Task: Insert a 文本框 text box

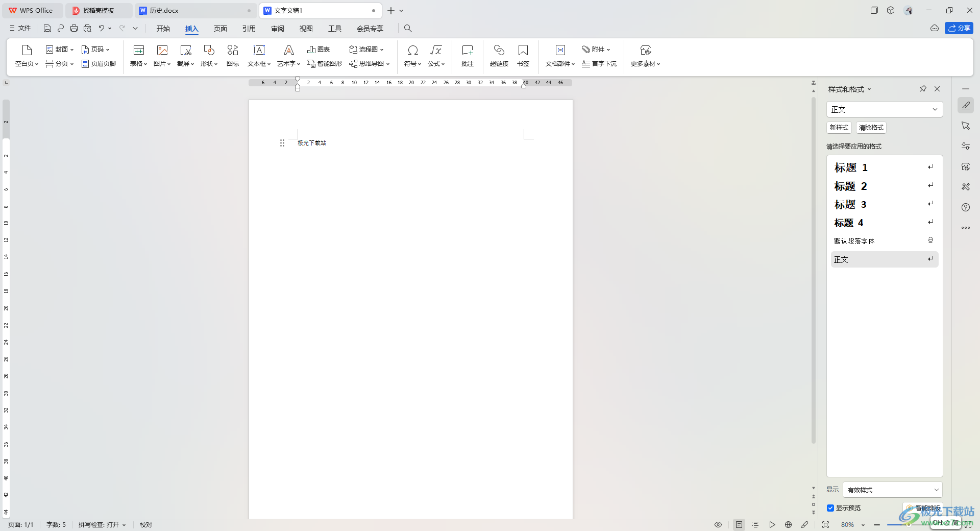Action: click(259, 56)
